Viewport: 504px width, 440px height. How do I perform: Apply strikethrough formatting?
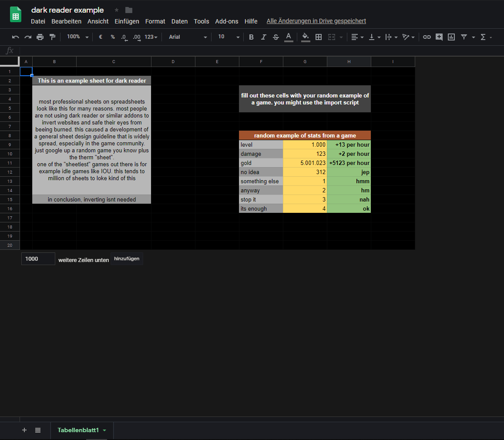276,37
